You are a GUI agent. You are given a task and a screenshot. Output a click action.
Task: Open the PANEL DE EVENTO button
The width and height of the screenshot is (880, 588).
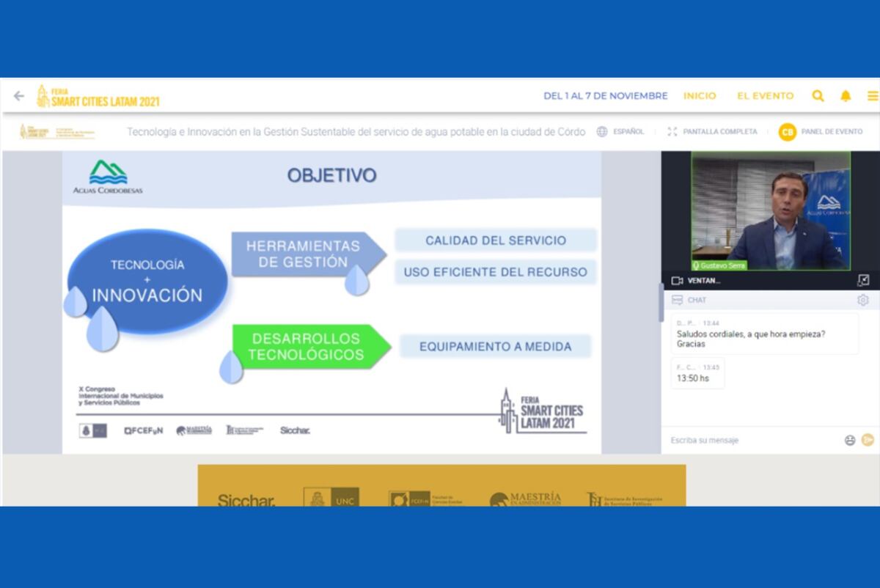click(x=832, y=132)
